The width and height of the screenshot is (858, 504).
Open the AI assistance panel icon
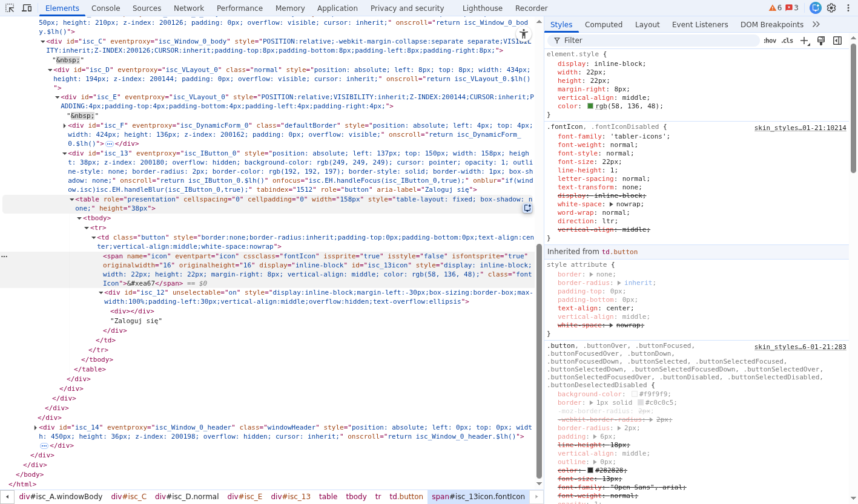coord(816,8)
